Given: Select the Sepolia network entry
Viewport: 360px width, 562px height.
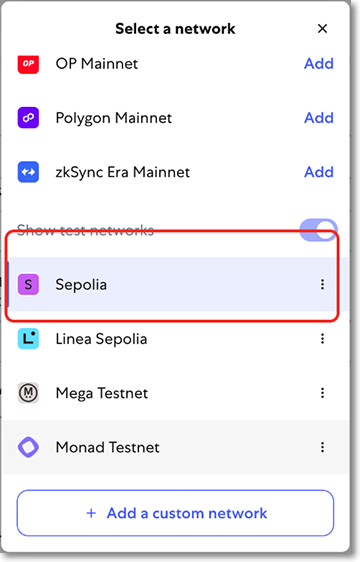Looking at the screenshot, I should (x=176, y=285).
